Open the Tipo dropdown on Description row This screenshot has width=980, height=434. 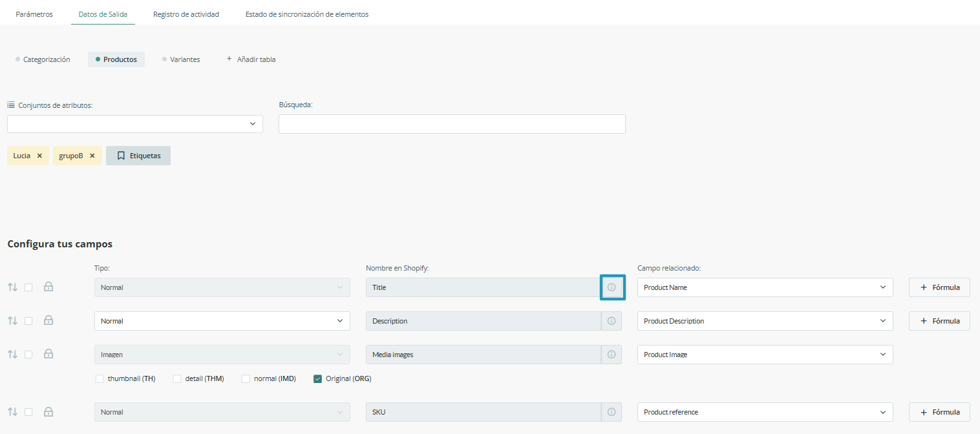click(222, 321)
